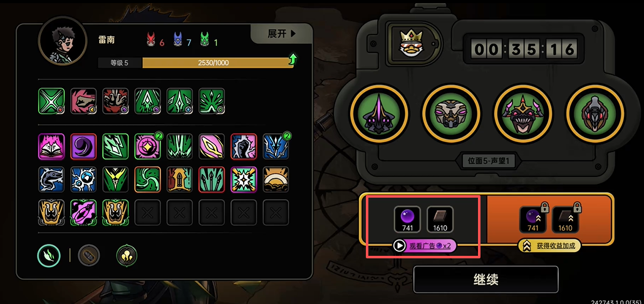Click the 观看广告 x2 watch ad button
Viewport: 644px width, 304px height.
(x=424, y=246)
